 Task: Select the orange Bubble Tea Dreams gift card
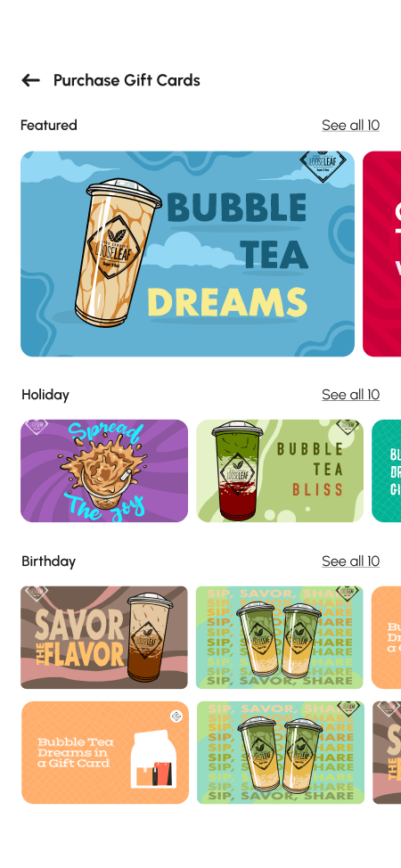[x=105, y=753]
